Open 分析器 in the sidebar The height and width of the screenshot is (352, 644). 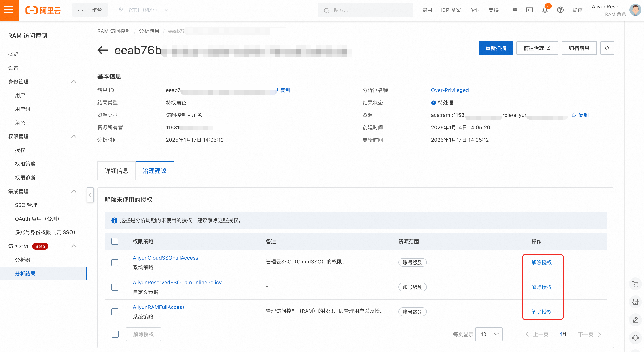click(x=22, y=260)
